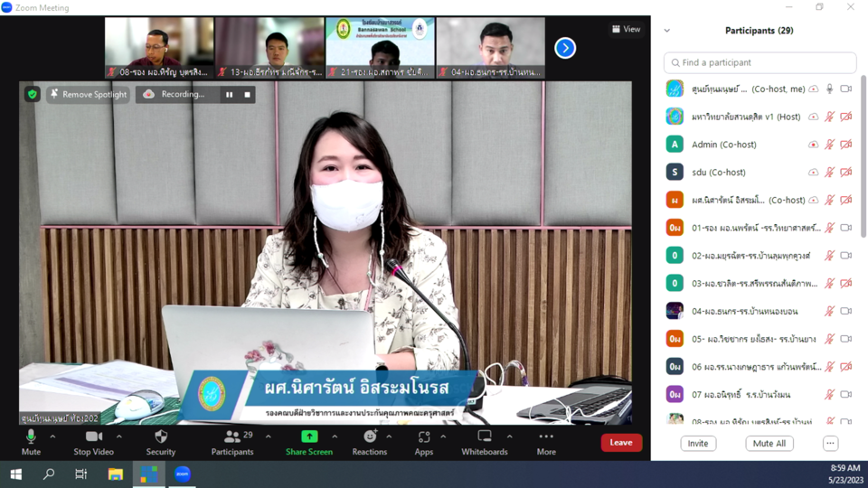Click Mute All button

[769, 443]
